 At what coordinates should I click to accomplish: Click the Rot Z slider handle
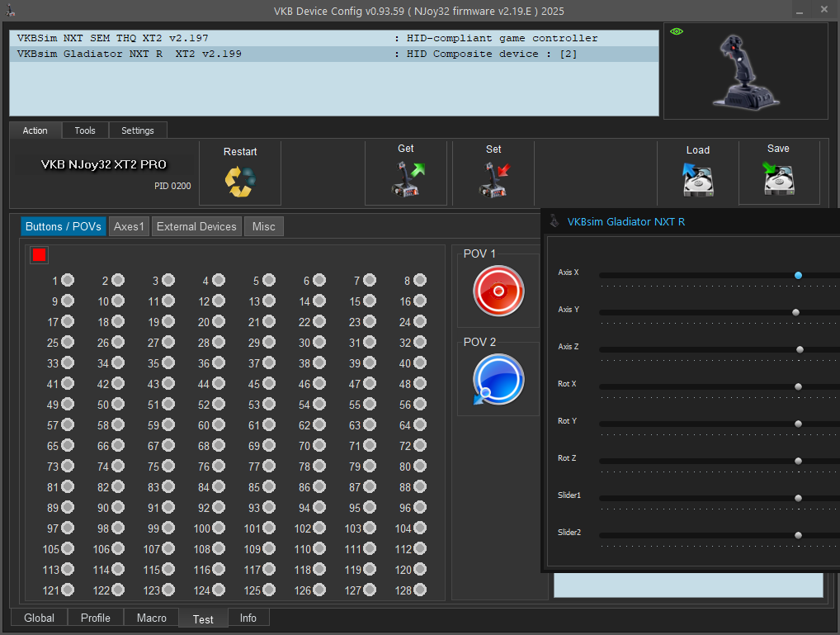pyautogui.click(x=798, y=461)
